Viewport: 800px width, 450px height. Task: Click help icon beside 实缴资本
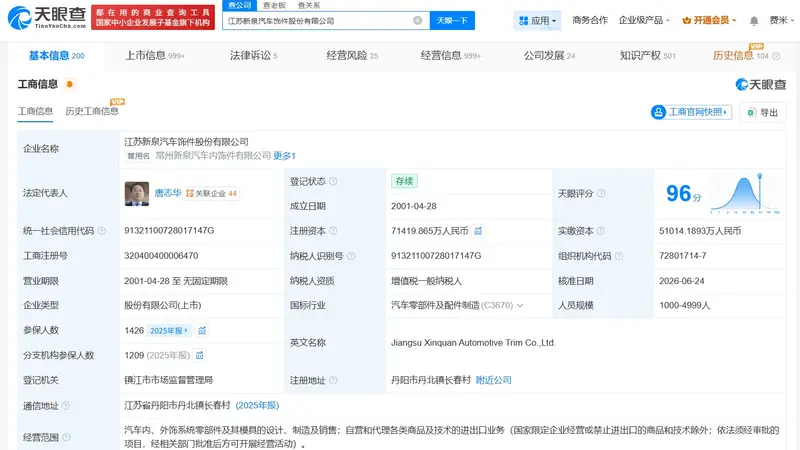(601, 231)
